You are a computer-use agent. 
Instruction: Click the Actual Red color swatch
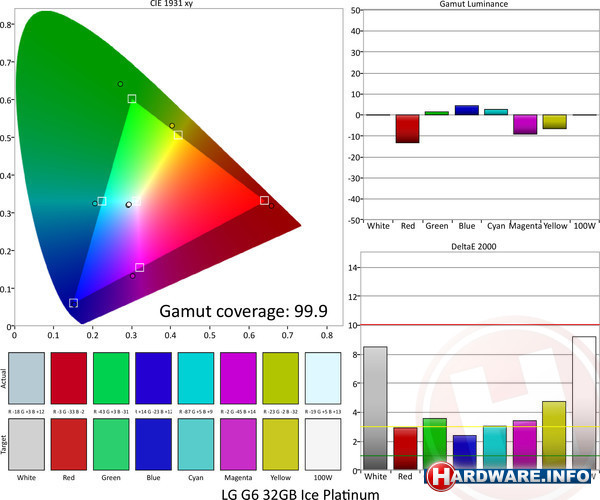pyautogui.click(x=69, y=378)
